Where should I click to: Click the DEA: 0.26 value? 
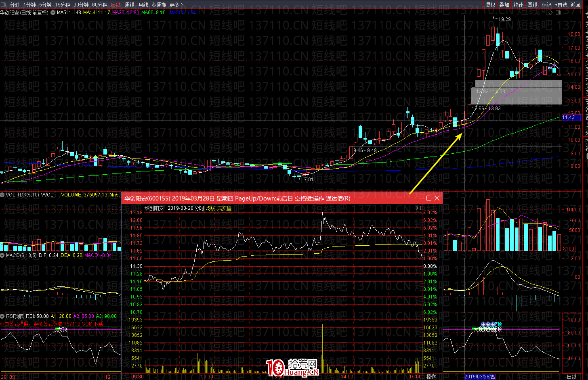(x=71, y=255)
